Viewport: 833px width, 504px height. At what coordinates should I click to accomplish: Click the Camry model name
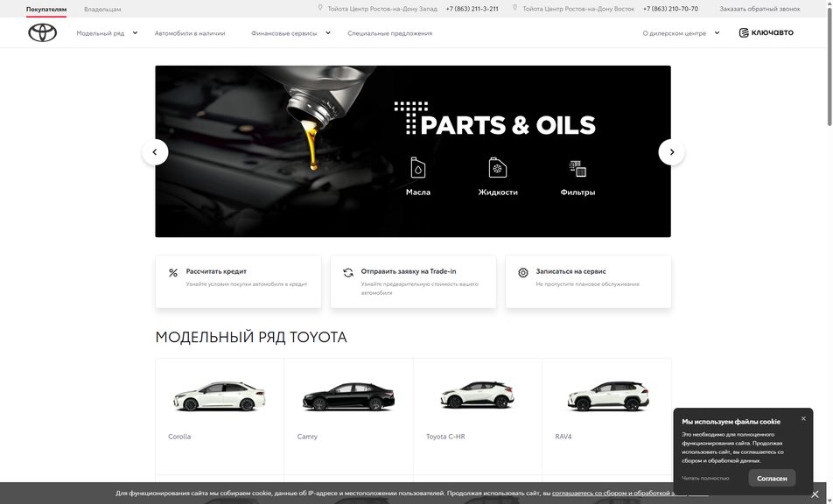pyautogui.click(x=307, y=437)
